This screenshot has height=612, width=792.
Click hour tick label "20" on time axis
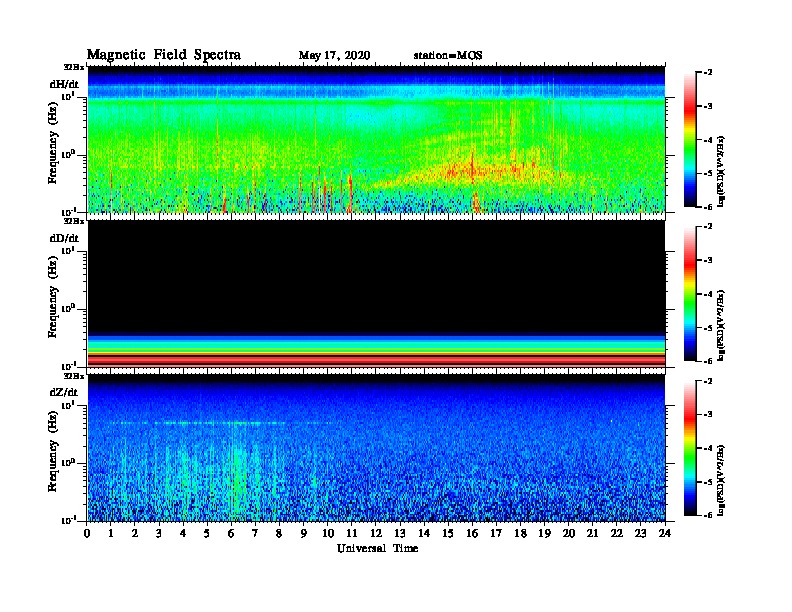click(x=569, y=533)
